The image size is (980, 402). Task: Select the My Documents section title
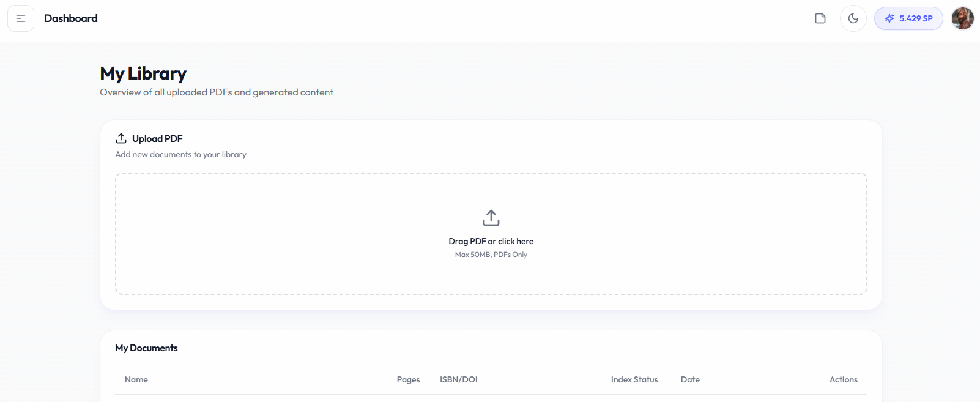(146, 348)
